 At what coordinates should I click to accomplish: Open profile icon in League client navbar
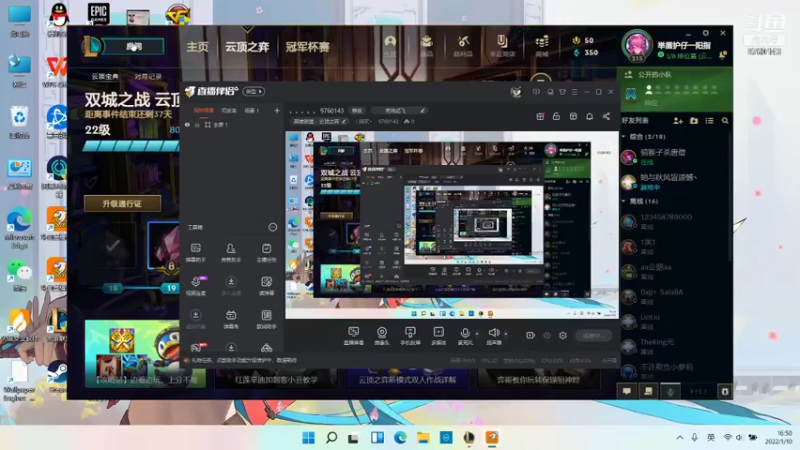tap(390, 45)
